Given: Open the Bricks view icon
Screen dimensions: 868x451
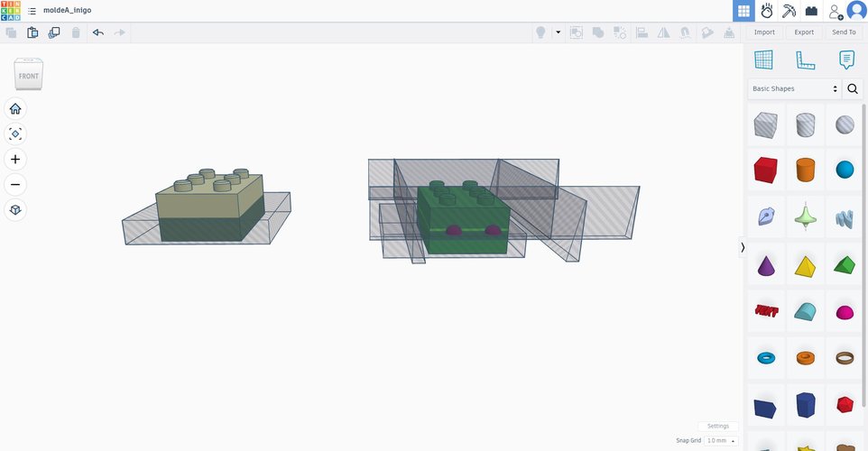Looking at the screenshot, I should [x=811, y=11].
